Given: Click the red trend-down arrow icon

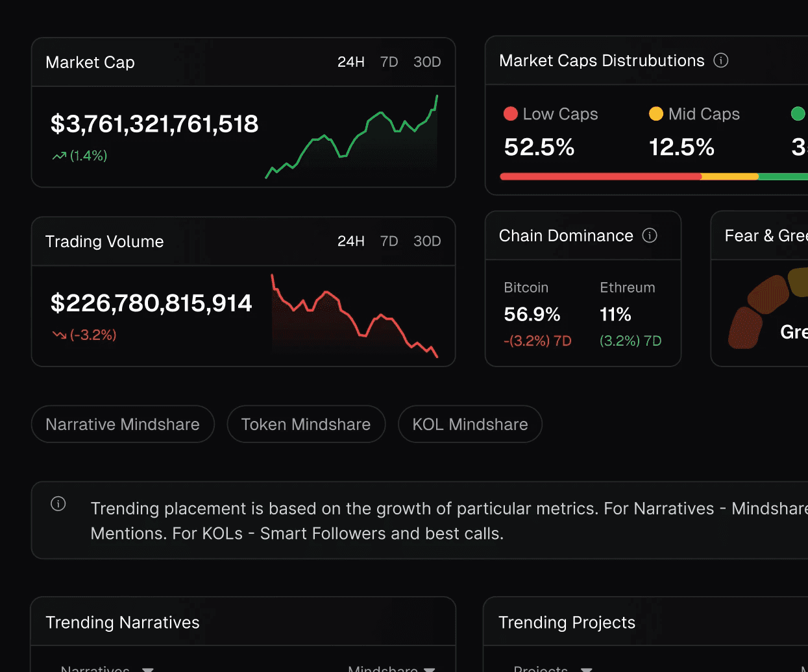Looking at the screenshot, I should pyautogui.click(x=60, y=335).
